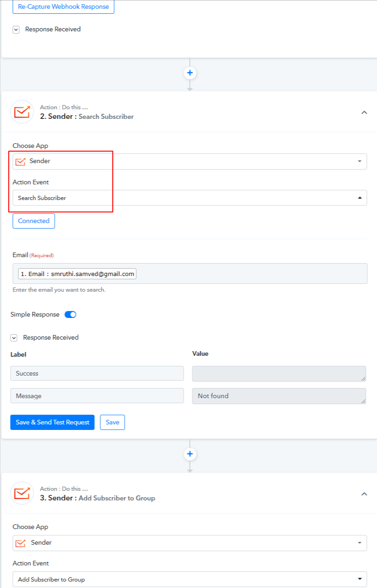Click the Not found value text box
The width and height of the screenshot is (377, 588).
click(278, 396)
